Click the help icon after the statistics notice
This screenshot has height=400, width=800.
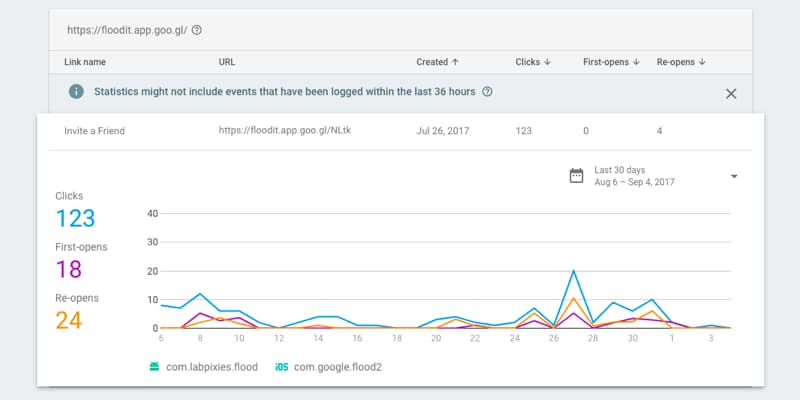coord(487,92)
